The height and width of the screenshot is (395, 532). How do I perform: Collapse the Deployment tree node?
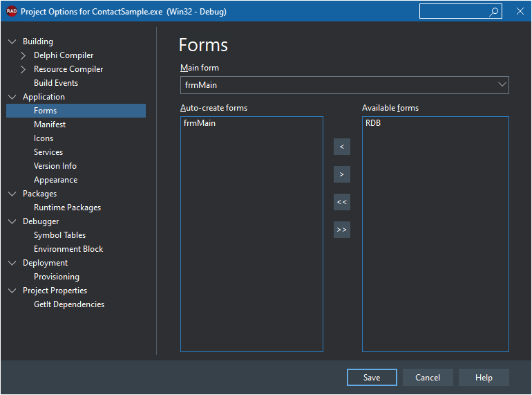(x=12, y=263)
